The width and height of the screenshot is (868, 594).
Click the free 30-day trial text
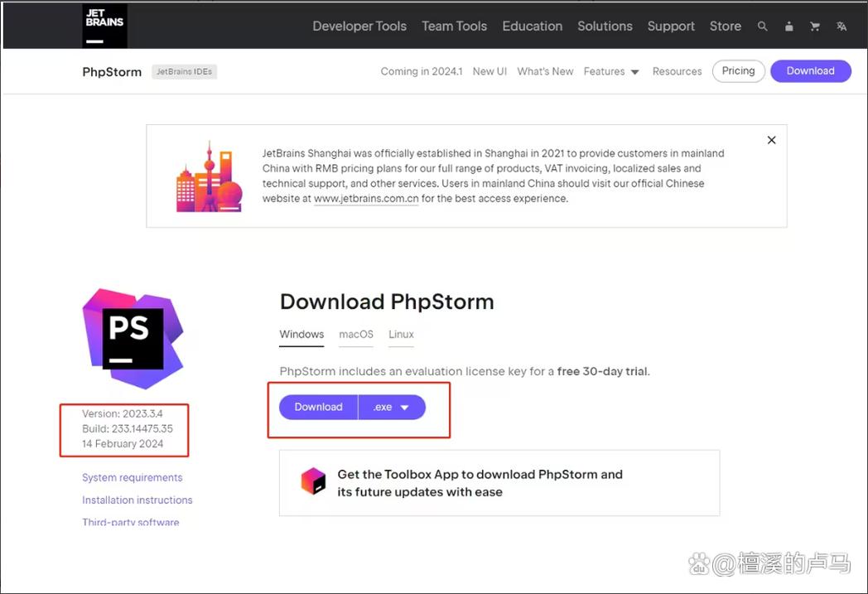point(602,371)
